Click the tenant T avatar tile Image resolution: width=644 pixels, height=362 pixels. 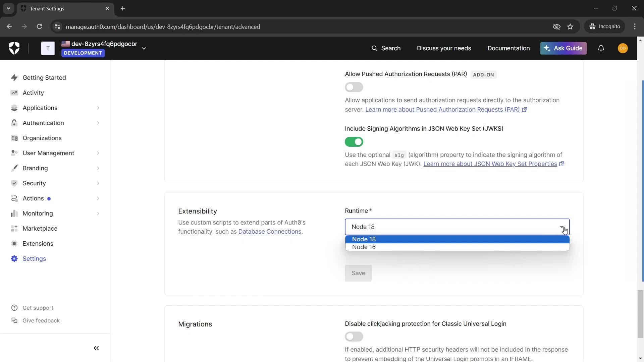tap(48, 48)
